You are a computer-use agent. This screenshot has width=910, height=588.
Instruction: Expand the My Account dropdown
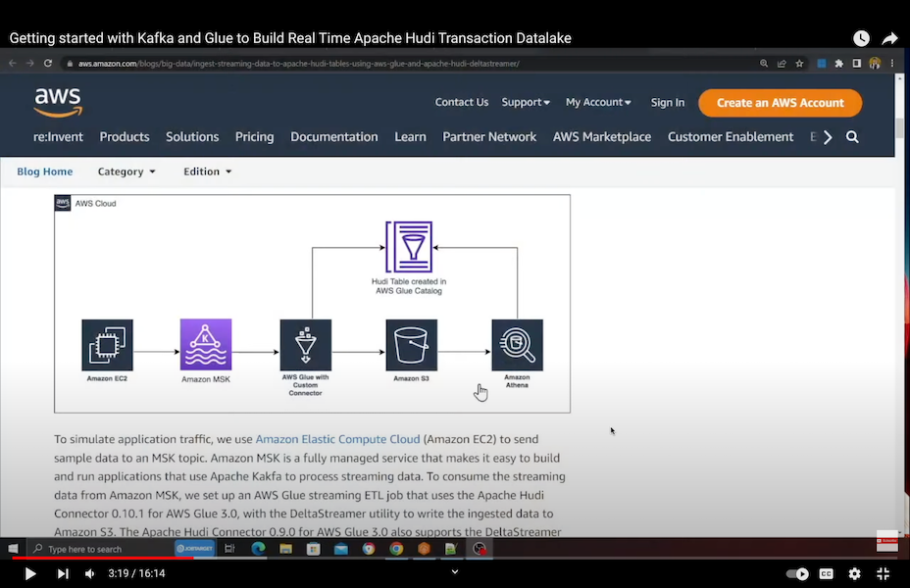598,102
